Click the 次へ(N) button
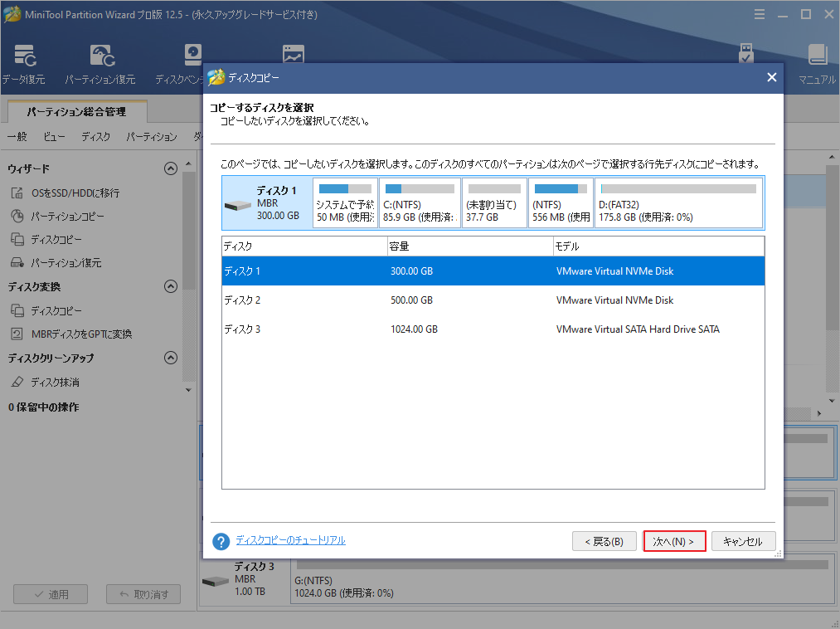 point(674,539)
